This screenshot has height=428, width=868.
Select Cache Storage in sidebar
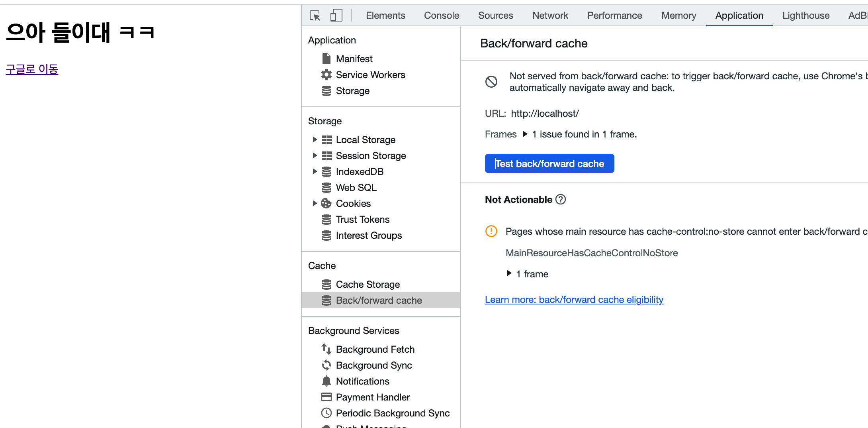pyautogui.click(x=368, y=284)
